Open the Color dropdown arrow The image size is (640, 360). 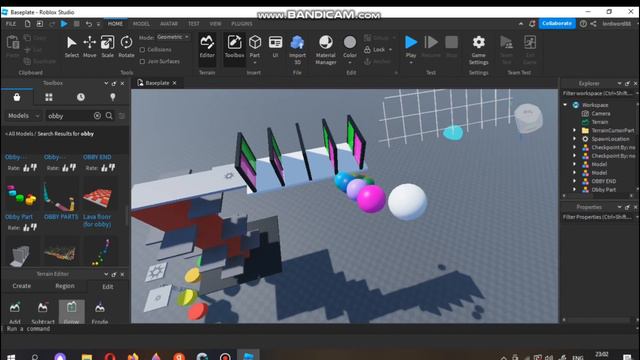(x=350, y=63)
